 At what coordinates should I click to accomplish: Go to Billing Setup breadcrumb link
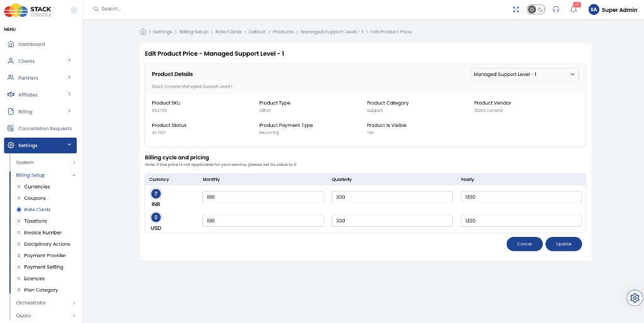(194, 31)
